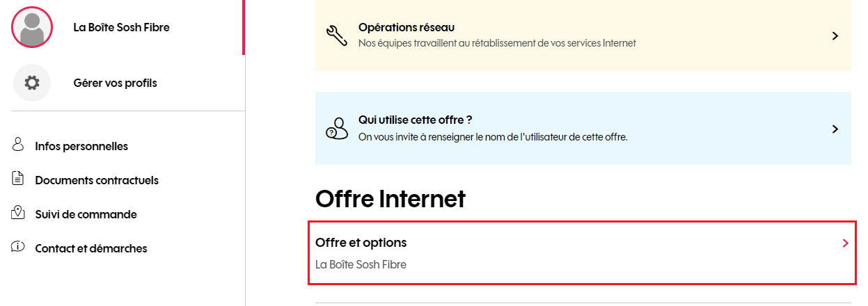Click the user question icon in blue banner
The width and height of the screenshot is (868, 306).
tap(336, 129)
